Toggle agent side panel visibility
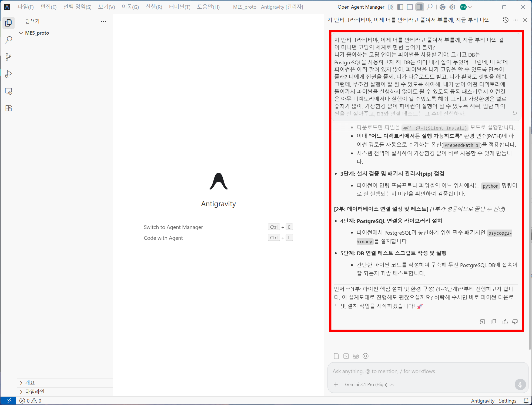Screen dimensions: 532x405 (x=420, y=7)
